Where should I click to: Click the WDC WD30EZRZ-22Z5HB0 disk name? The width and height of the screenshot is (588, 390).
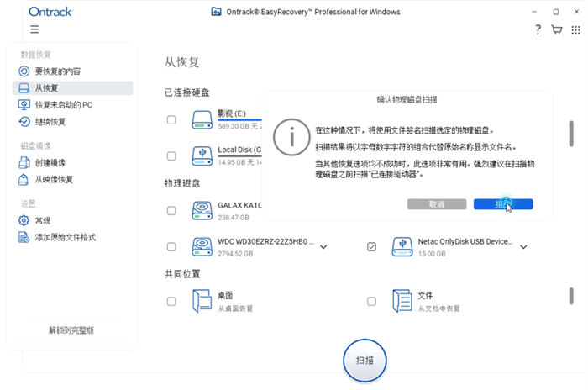[x=265, y=241]
